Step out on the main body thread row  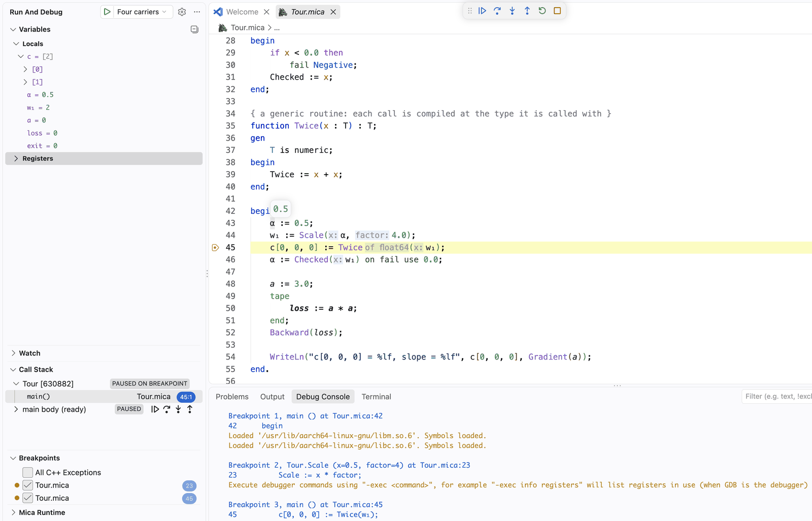[190, 409]
